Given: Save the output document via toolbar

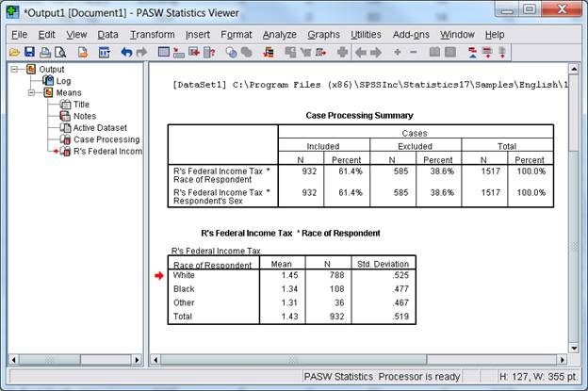Looking at the screenshot, I should point(29,52).
